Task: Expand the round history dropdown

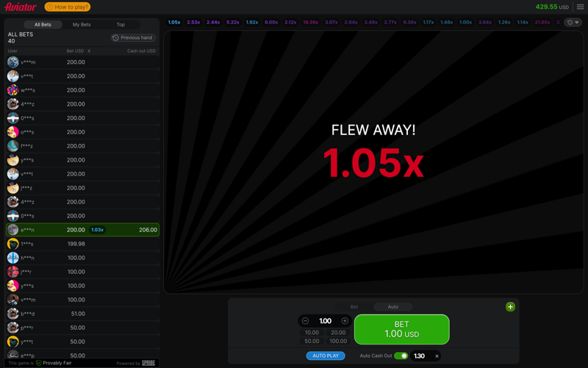Action: click(x=573, y=22)
